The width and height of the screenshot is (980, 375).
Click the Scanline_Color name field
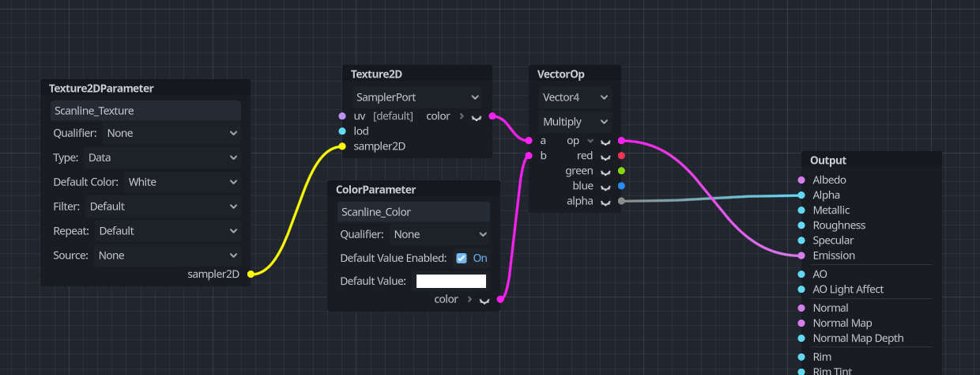(x=413, y=212)
